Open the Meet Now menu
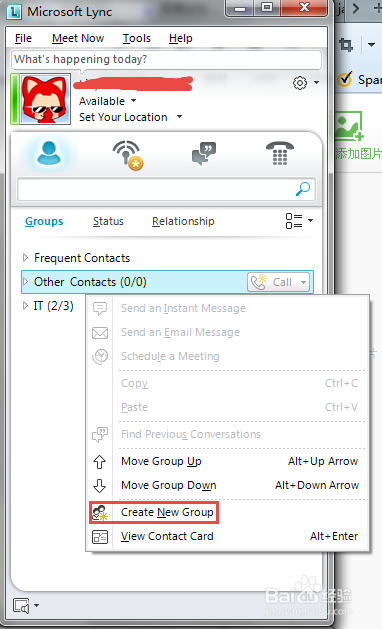Image resolution: width=382 pixels, height=629 pixels. pyautogui.click(x=78, y=38)
